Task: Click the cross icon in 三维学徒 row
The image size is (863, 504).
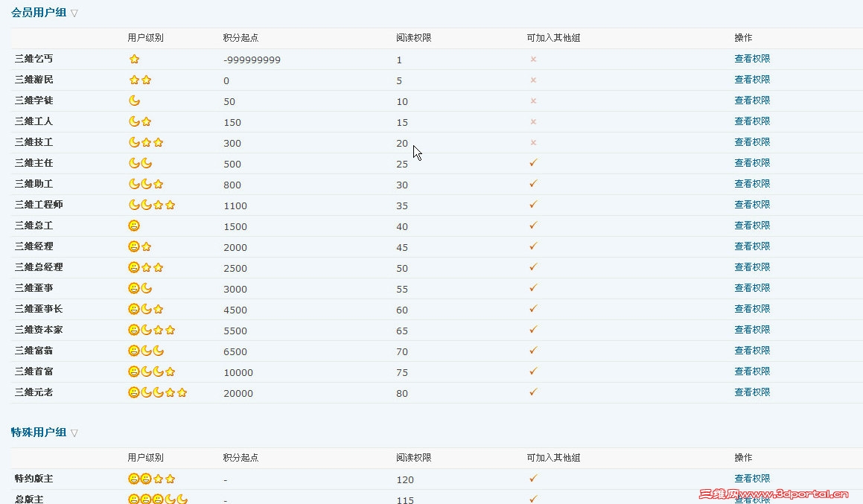Action: click(533, 101)
